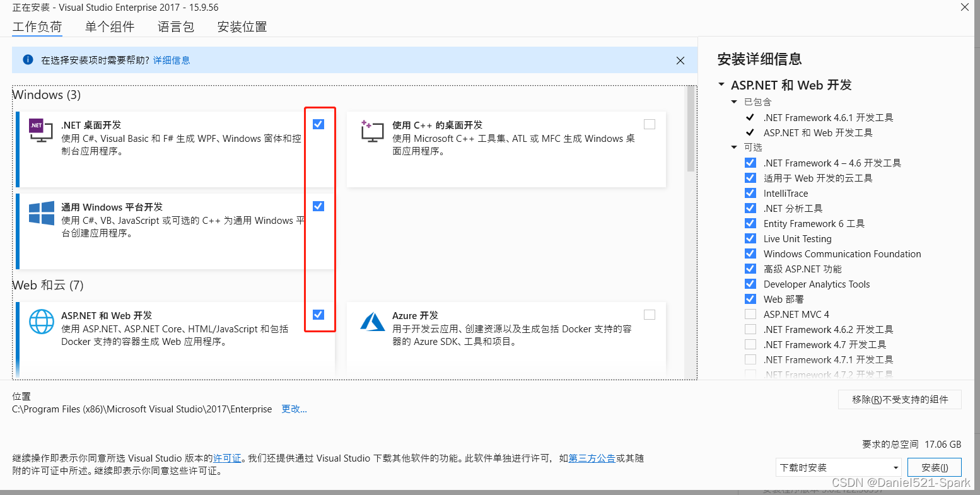Toggle Live Unit Testing checkbox

(750, 238)
